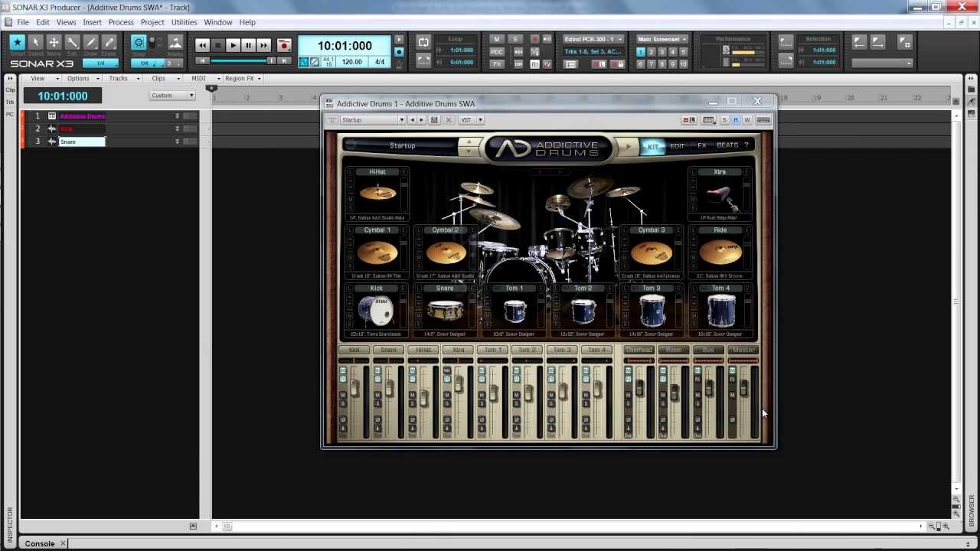
Task: Select the Smart tool star icon
Action: 17,43
